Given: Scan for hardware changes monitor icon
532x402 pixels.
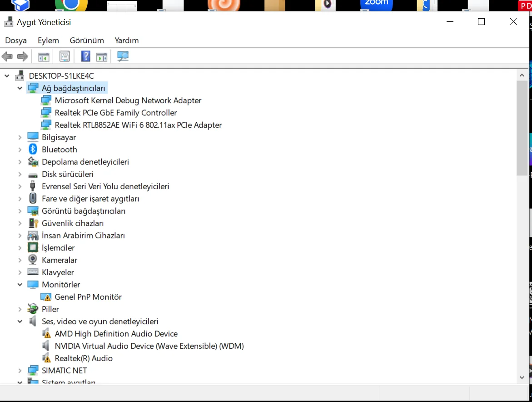Looking at the screenshot, I should pos(123,56).
